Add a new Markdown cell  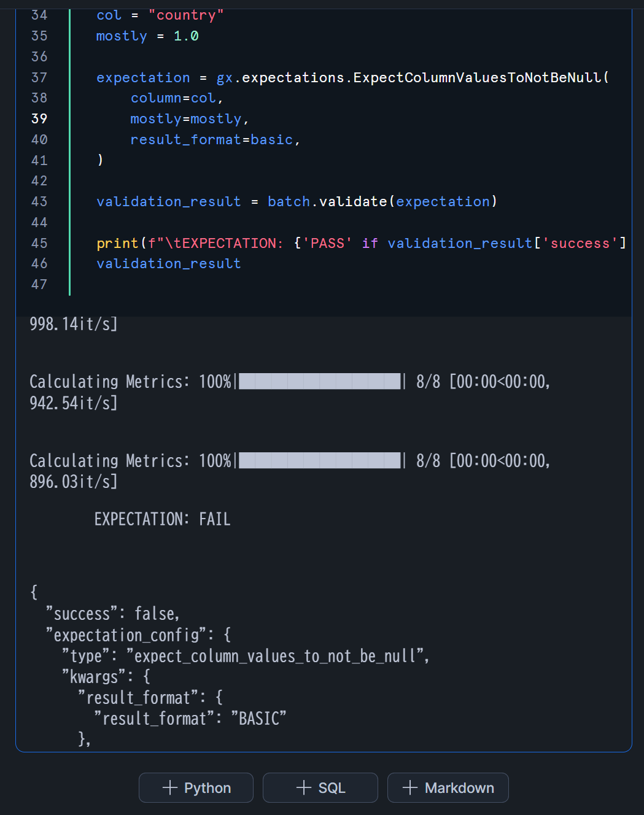click(x=448, y=787)
